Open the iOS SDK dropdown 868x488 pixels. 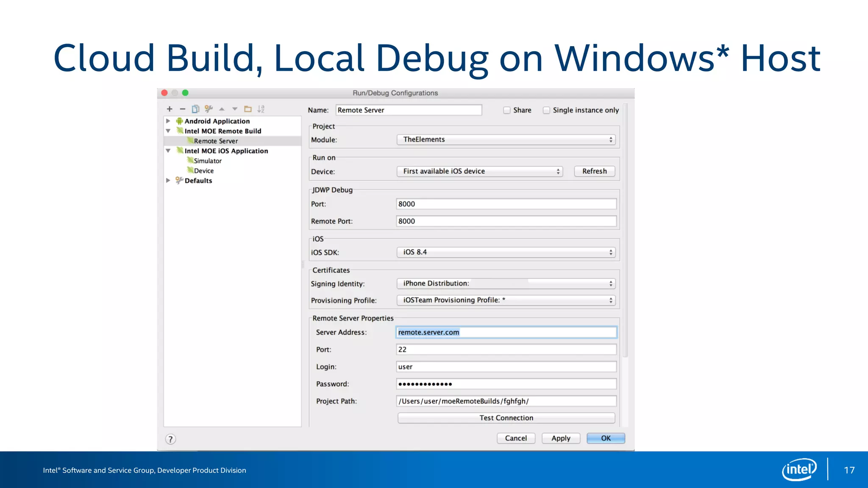506,252
